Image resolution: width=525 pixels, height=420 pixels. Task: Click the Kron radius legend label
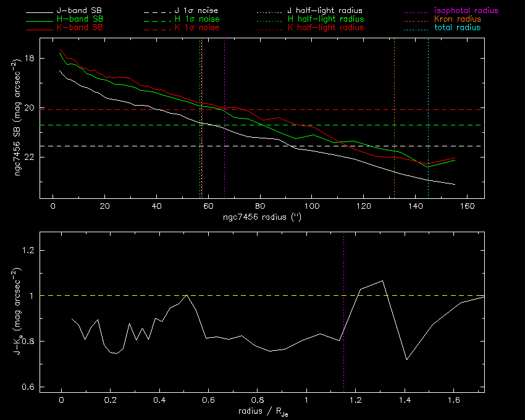tap(457, 19)
